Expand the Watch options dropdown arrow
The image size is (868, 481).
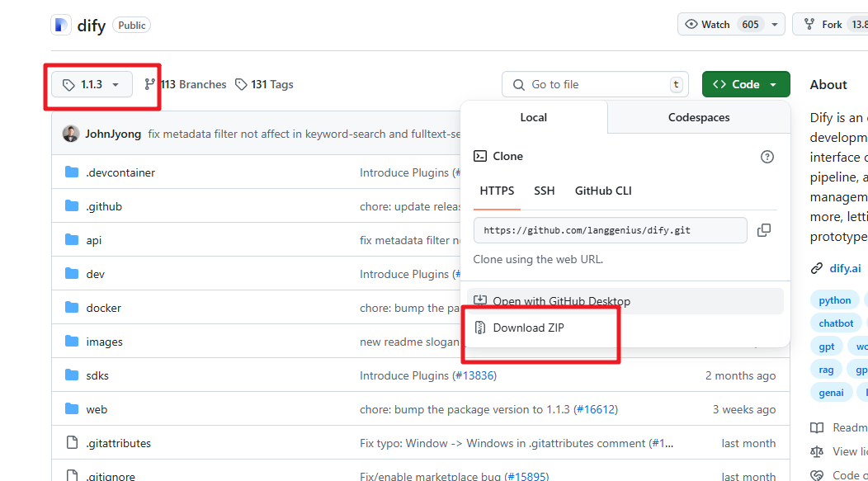(x=774, y=25)
